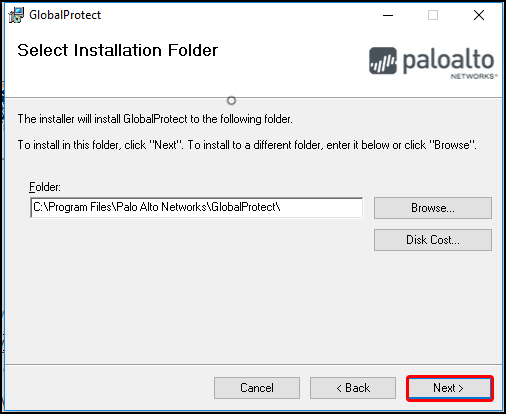Click the Select Installation Folder heading
This screenshot has height=414, width=506.
[118, 50]
